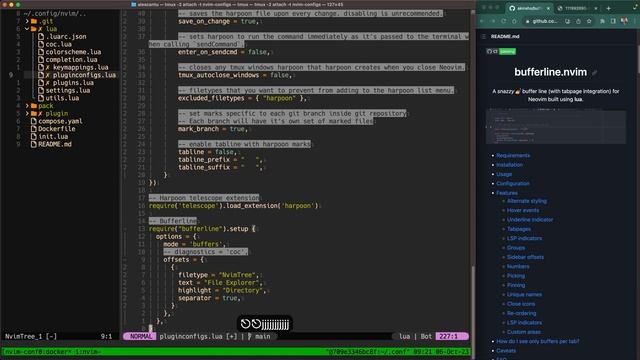Click the pack folder icon
This screenshot has height=360, width=640.
click(x=34, y=106)
